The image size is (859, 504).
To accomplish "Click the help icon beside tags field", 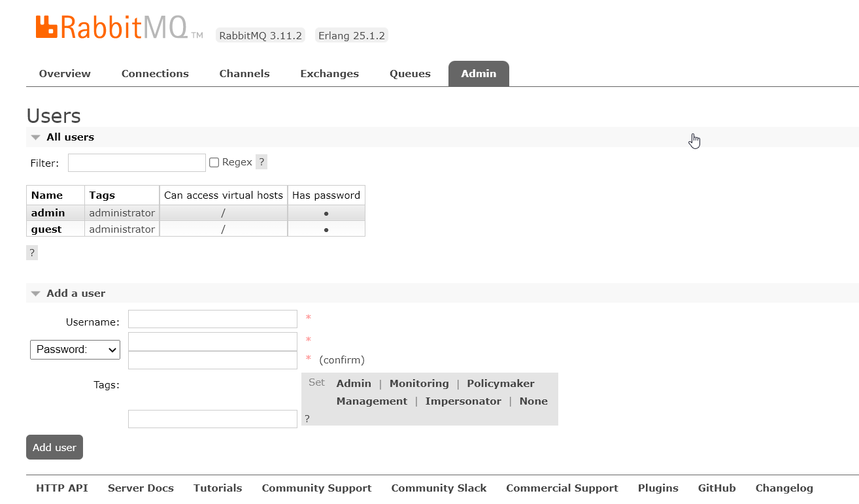I will [307, 419].
